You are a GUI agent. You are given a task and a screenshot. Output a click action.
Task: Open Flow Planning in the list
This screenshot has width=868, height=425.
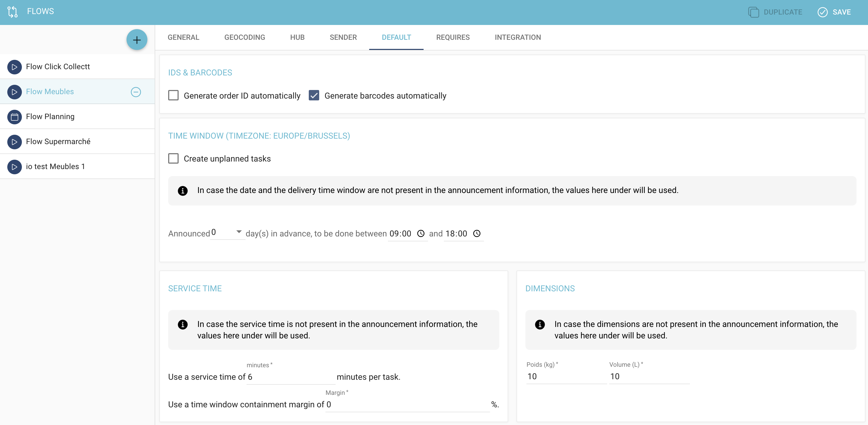pyautogui.click(x=78, y=117)
